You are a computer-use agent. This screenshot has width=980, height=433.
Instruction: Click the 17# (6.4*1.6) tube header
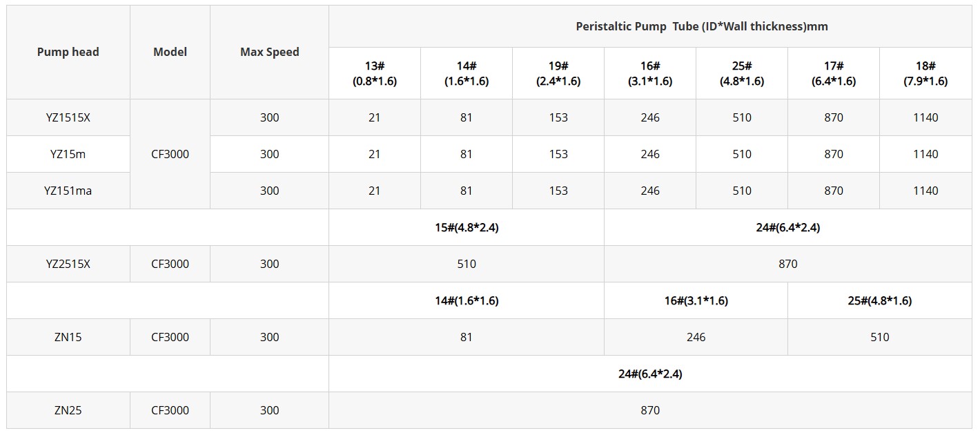click(833, 73)
